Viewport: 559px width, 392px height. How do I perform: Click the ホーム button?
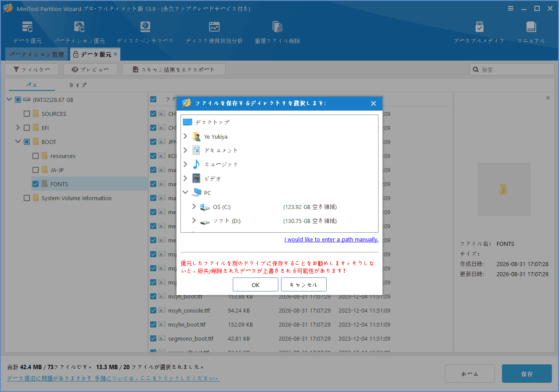click(470, 374)
